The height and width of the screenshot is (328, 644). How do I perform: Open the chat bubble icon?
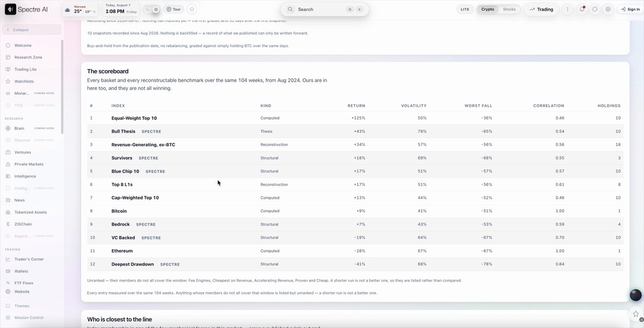(595, 9)
